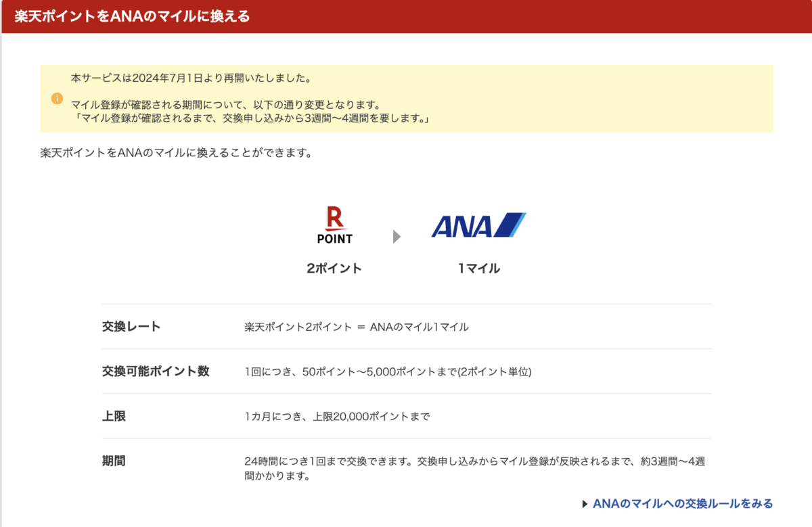Image resolution: width=812 pixels, height=527 pixels.
Task: Open the ANAのマイルへの交換ルールをみる link
Action: coord(685,503)
